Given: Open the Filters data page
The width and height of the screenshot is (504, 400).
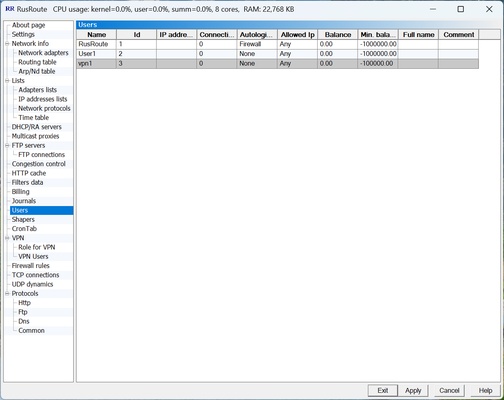Looking at the screenshot, I should coord(27,182).
